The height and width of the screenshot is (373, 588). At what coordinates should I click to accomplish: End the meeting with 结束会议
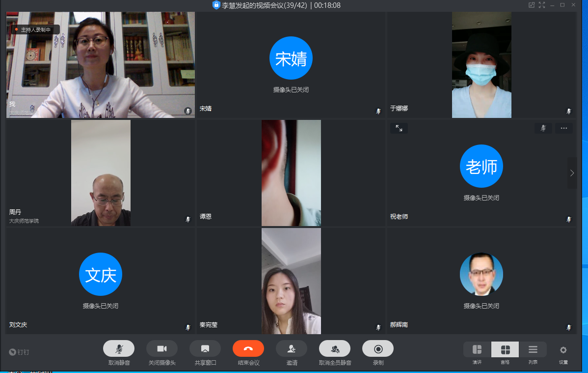tap(248, 348)
